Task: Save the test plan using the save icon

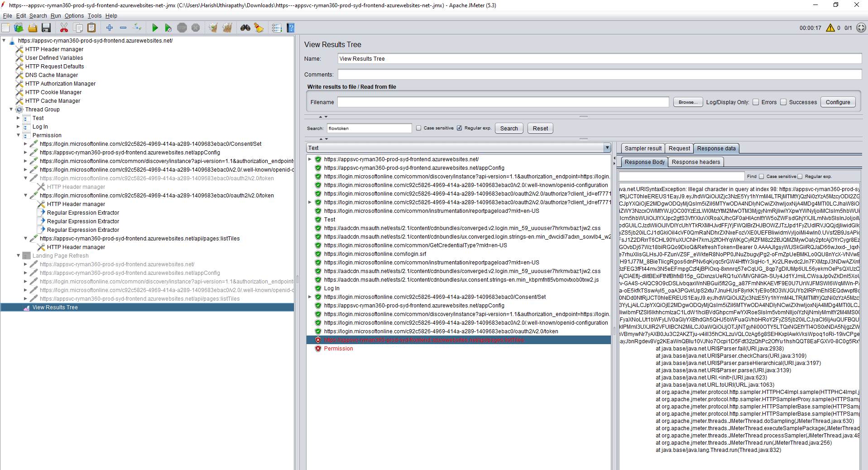Action: pos(46,28)
